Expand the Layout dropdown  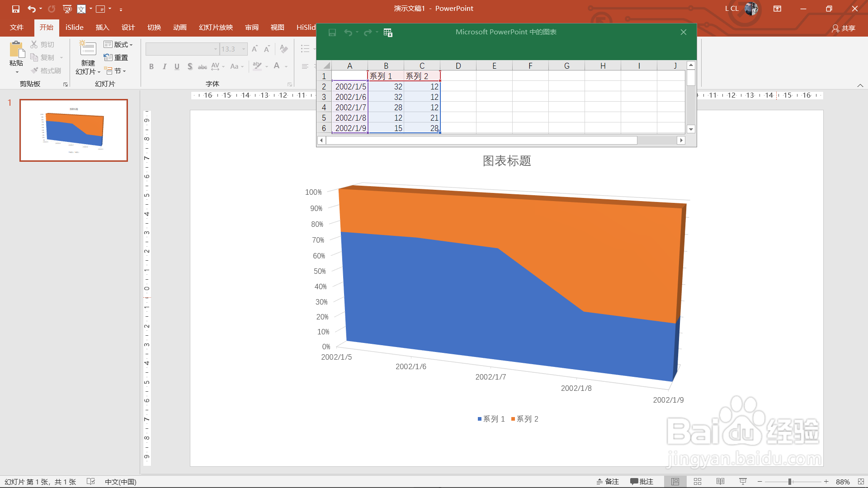point(118,44)
